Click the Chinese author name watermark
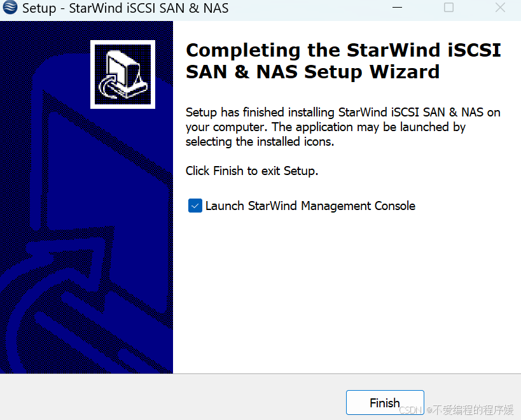 tap(473, 410)
